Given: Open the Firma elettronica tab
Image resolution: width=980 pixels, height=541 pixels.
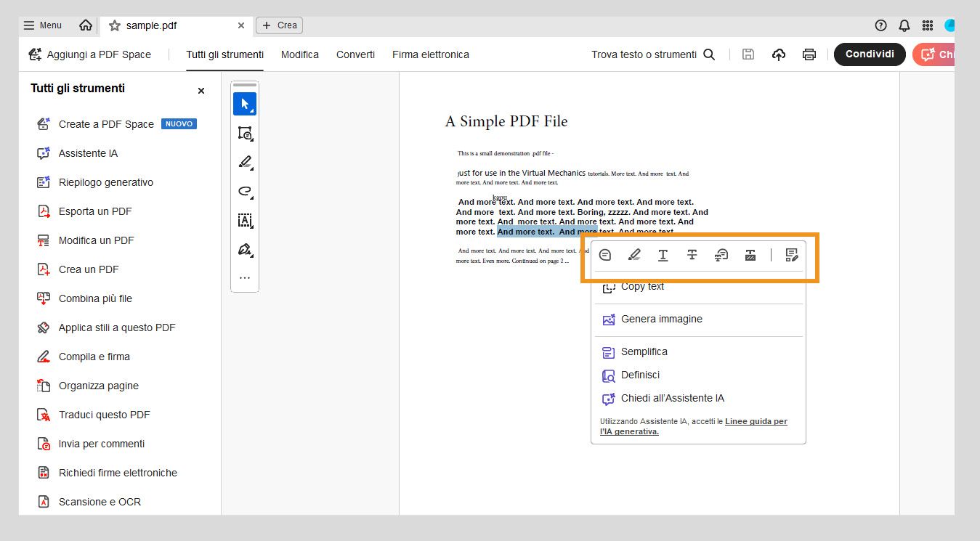Looking at the screenshot, I should (x=431, y=54).
